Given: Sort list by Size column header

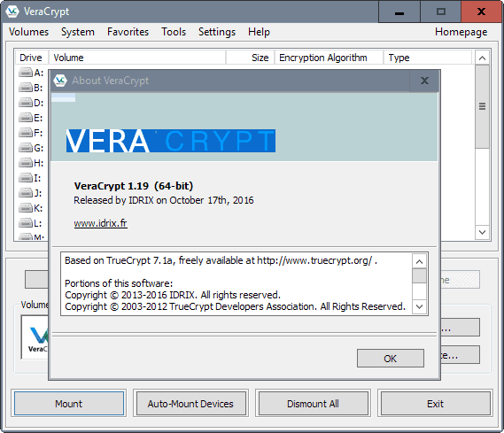Looking at the screenshot, I should (250, 58).
